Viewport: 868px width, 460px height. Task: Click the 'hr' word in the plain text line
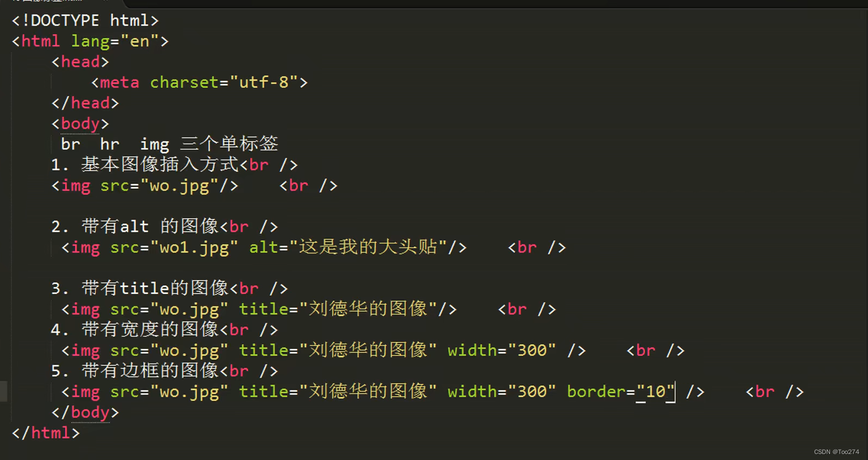[110, 144]
